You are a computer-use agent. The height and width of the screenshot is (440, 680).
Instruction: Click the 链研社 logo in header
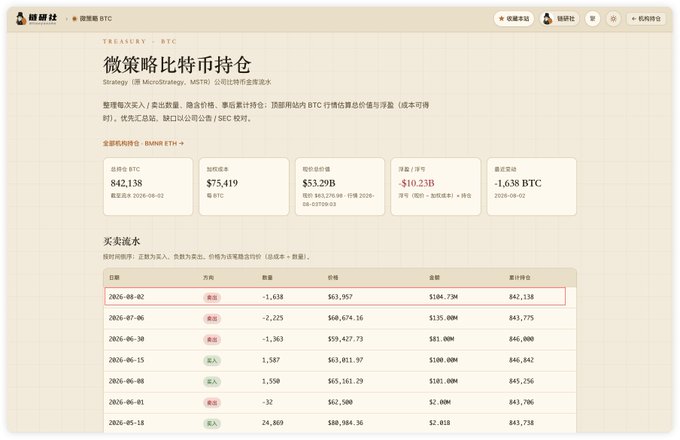pos(36,19)
